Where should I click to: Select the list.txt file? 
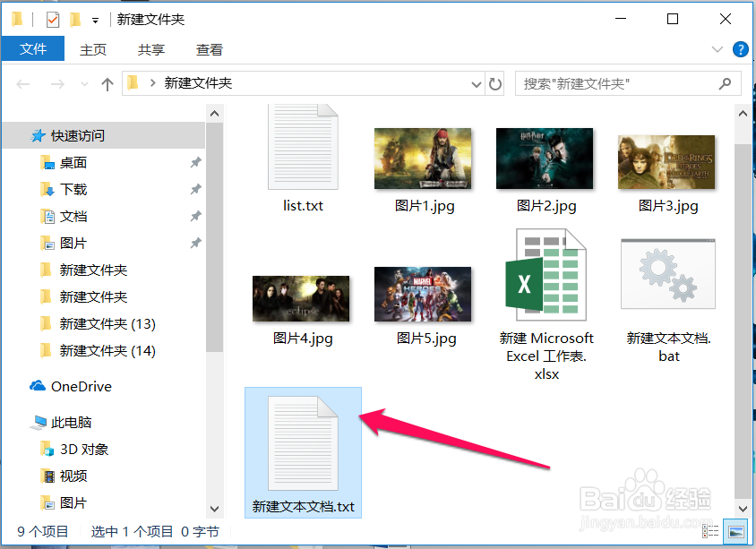(x=303, y=159)
